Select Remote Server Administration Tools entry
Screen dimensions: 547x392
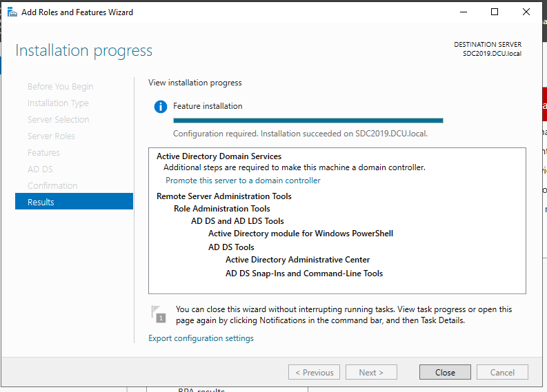223,196
